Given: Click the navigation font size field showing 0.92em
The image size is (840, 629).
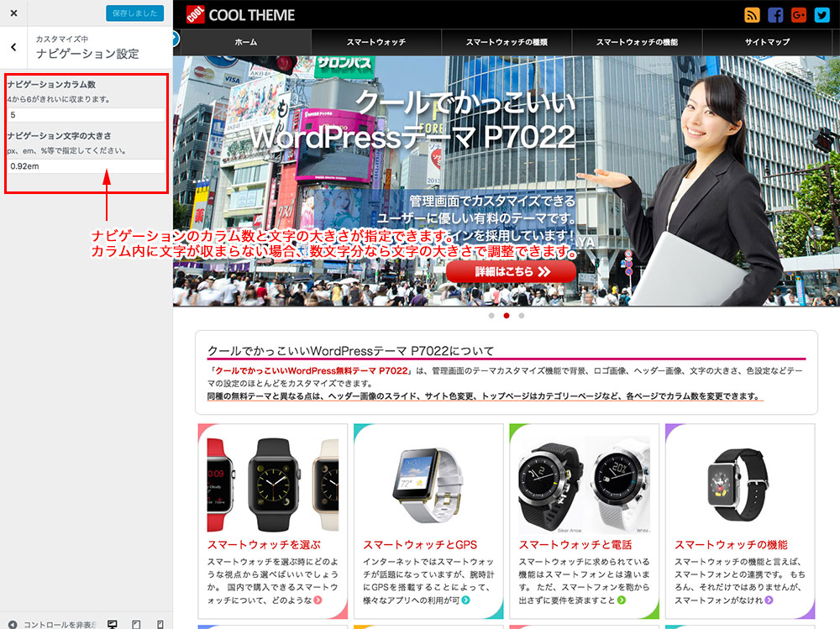Looking at the screenshot, I should click(x=87, y=166).
